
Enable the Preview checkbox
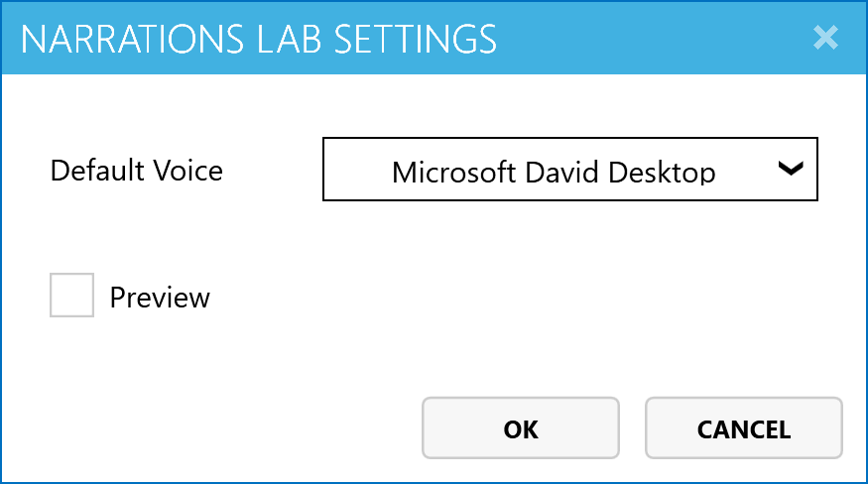(71, 296)
